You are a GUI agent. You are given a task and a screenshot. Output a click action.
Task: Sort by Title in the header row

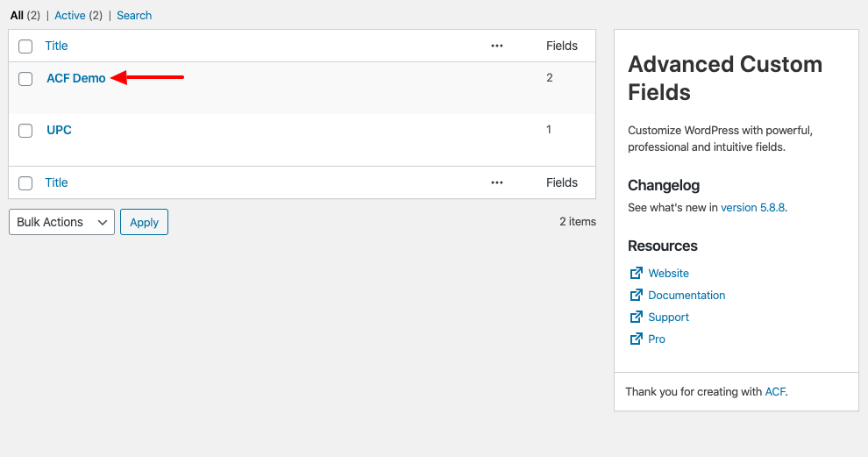[x=56, y=46]
